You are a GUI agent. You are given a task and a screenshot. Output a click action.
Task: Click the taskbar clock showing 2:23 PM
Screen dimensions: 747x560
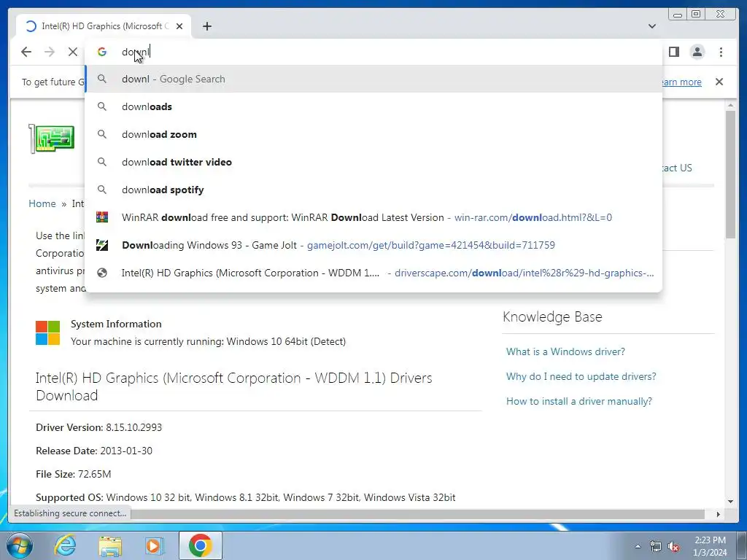click(710, 546)
